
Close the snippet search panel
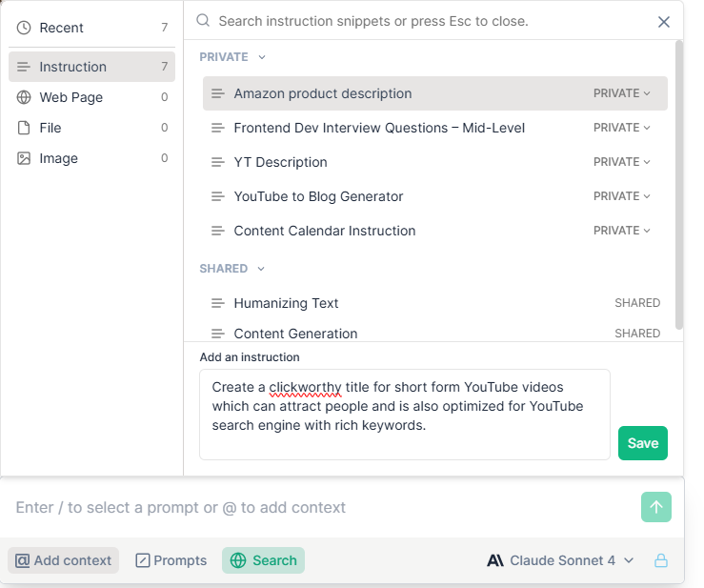click(664, 22)
